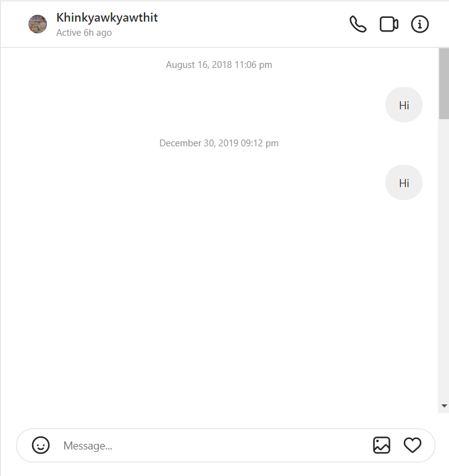Click the December 30, 2019 timestamp

click(x=219, y=143)
